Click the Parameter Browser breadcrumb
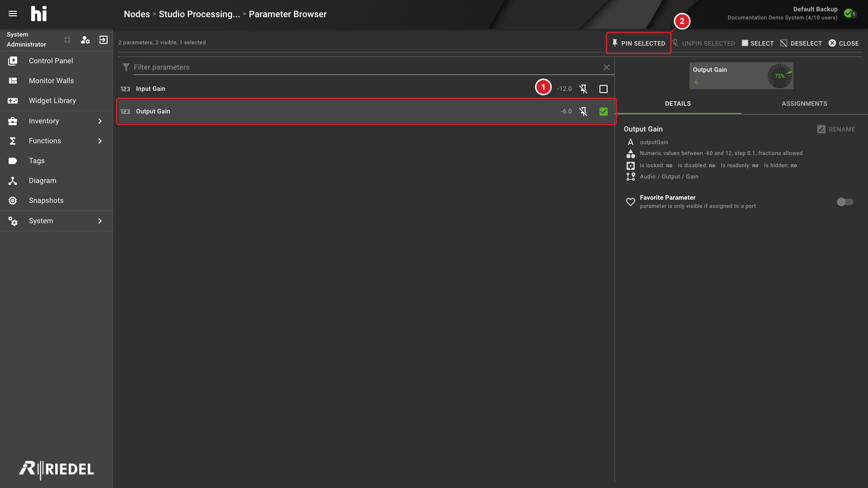 [288, 14]
